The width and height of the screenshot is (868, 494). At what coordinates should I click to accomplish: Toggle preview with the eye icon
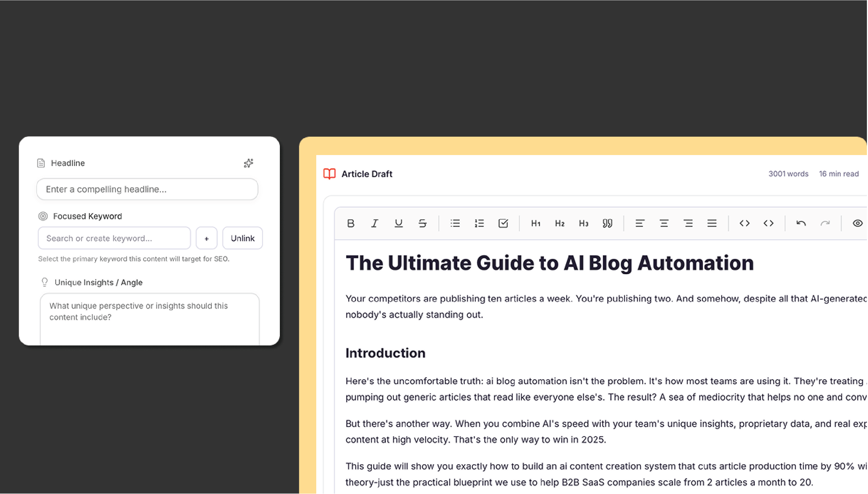(x=858, y=224)
